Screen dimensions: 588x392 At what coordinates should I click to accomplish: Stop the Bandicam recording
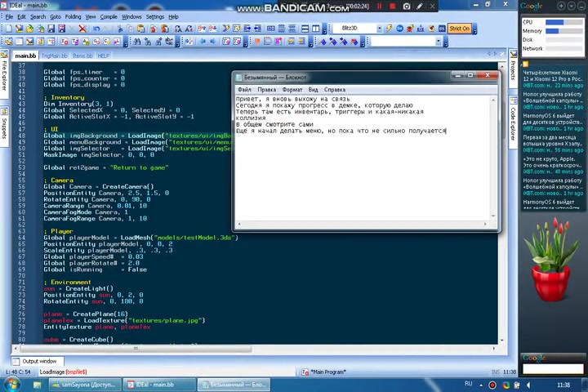pyautogui.click(x=393, y=7)
